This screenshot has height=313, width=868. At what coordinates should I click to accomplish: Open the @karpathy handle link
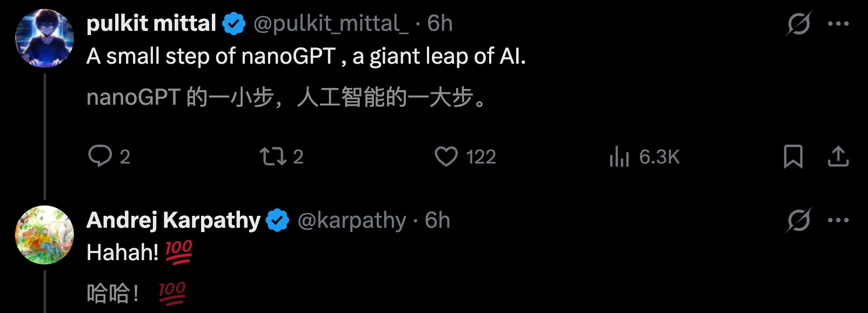[352, 220]
